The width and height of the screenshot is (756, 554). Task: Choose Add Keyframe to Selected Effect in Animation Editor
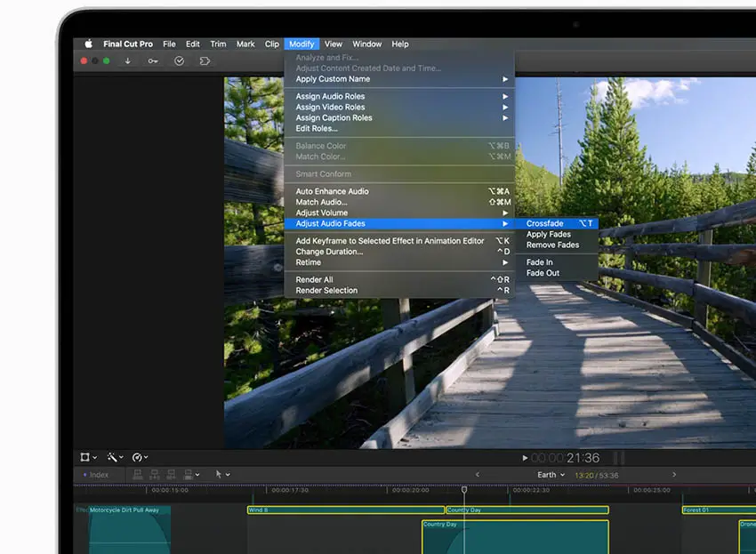click(399, 241)
